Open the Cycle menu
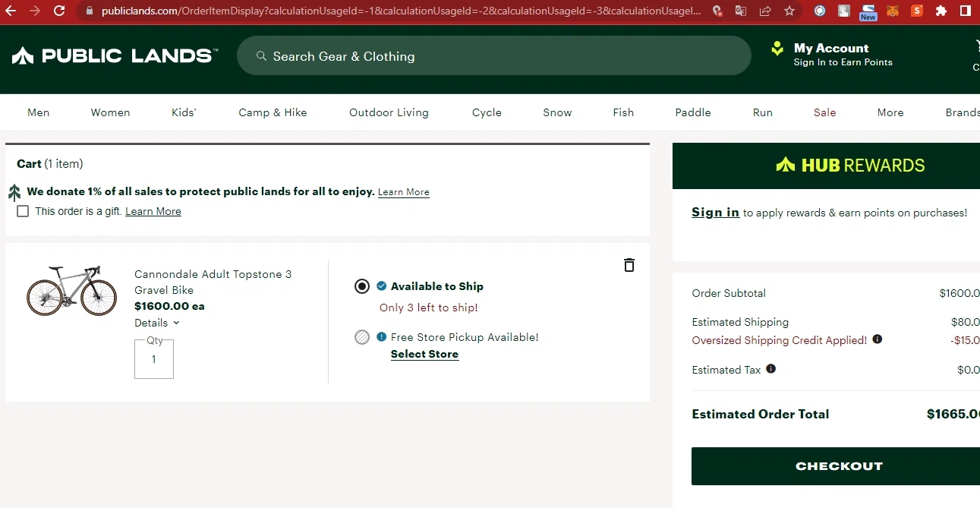980x508 pixels. coord(487,112)
